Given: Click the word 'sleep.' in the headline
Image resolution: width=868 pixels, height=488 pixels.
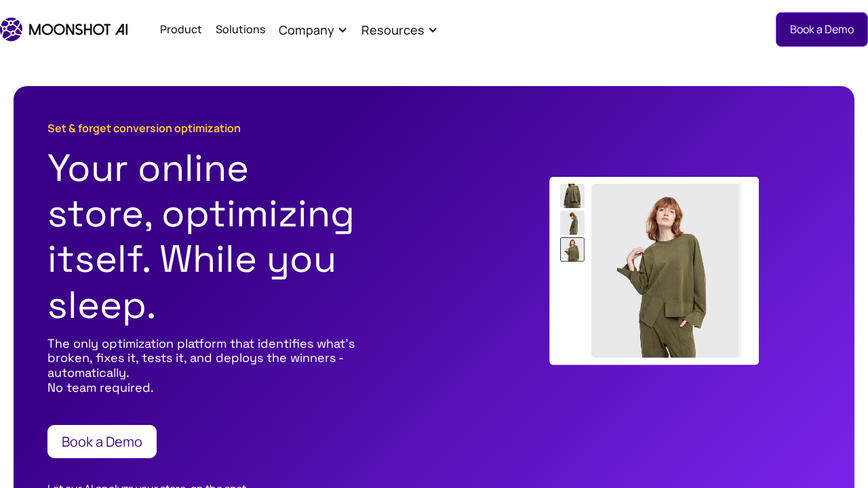Looking at the screenshot, I should [x=102, y=306].
